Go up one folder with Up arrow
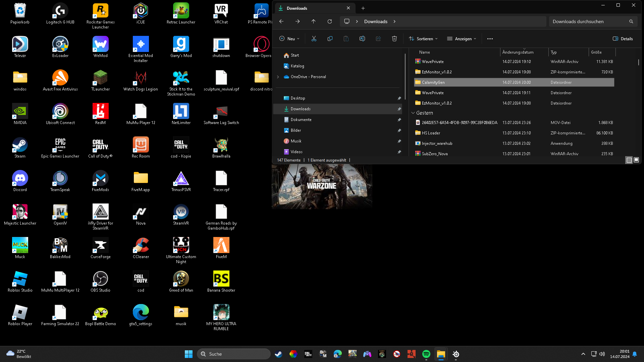Screen dimensions: 644x362 pyautogui.click(x=313, y=21)
